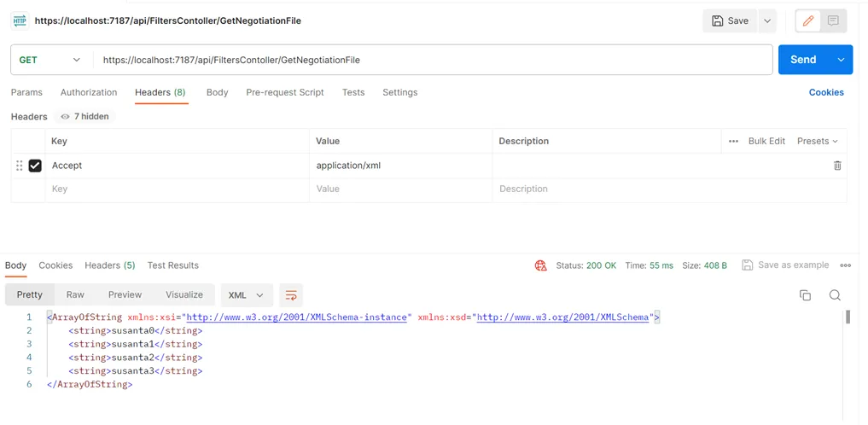The image size is (868, 425).
Task: Open the Presets dropdown
Action: coord(818,141)
